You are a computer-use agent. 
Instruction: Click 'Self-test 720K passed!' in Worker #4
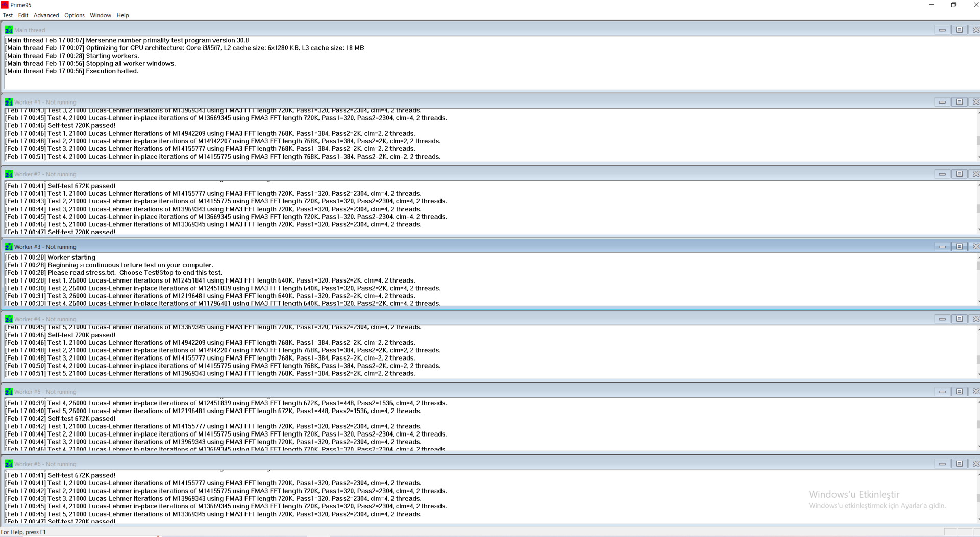(61, 335)
